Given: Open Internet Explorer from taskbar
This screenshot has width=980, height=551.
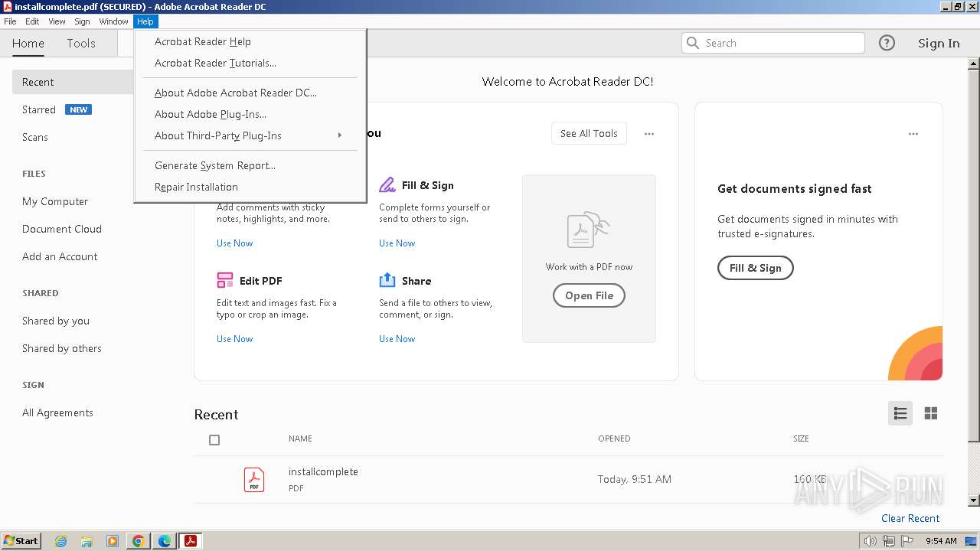Looking at the screenshot, I should (x=60, y=541).
